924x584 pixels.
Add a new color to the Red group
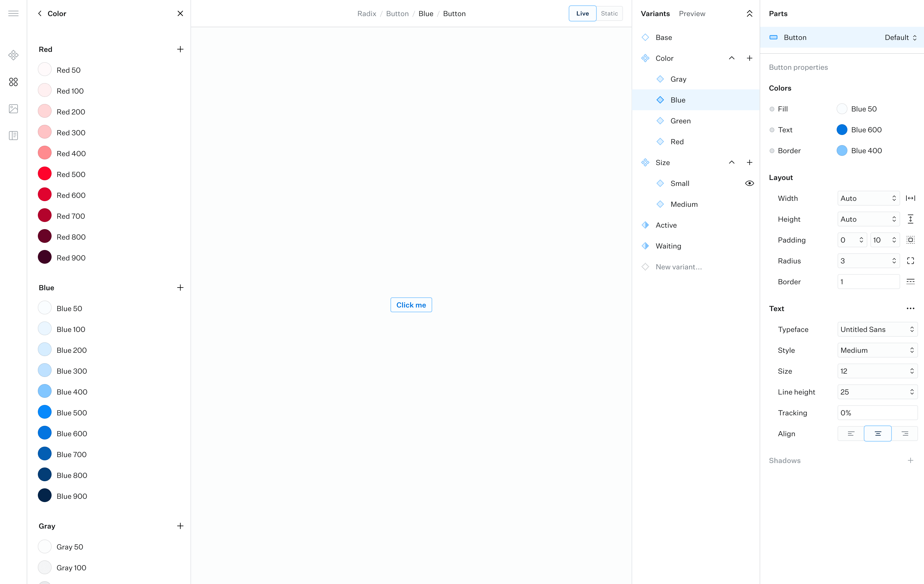click(x=180, y=49)
